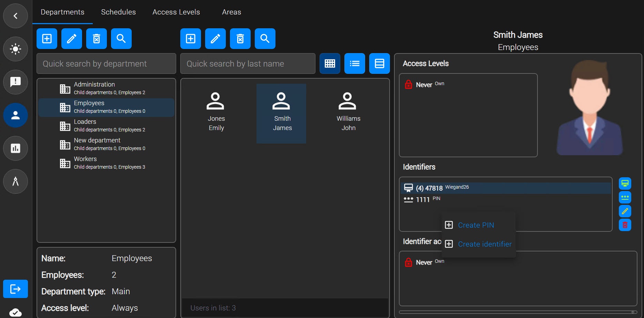Select the Workers department
This screenshot has height=318, width=644.
point(106,163)
